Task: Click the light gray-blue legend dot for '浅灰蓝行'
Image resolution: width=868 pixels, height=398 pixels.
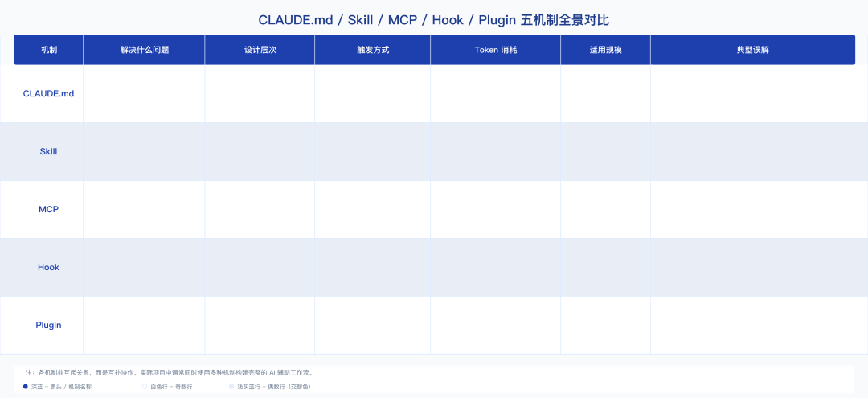Action: point(231,387)
